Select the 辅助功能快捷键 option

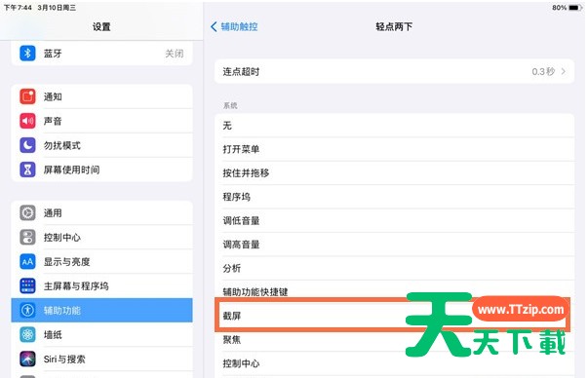tap(394, 291)
